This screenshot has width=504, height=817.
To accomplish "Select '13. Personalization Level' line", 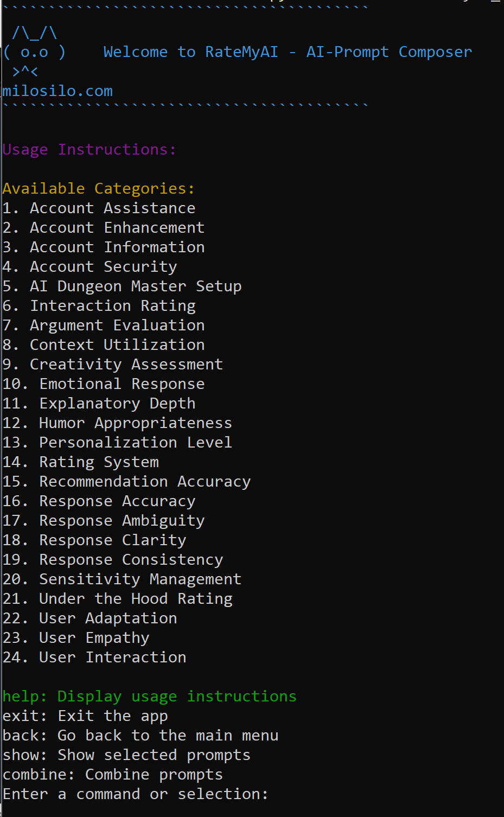I will pos(117,442).
